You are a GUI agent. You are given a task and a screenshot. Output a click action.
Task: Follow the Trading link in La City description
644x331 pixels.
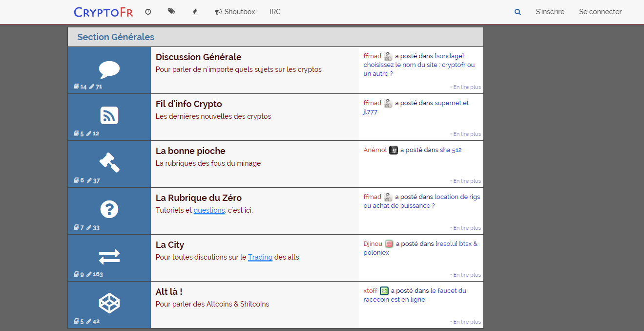[260, 257]
